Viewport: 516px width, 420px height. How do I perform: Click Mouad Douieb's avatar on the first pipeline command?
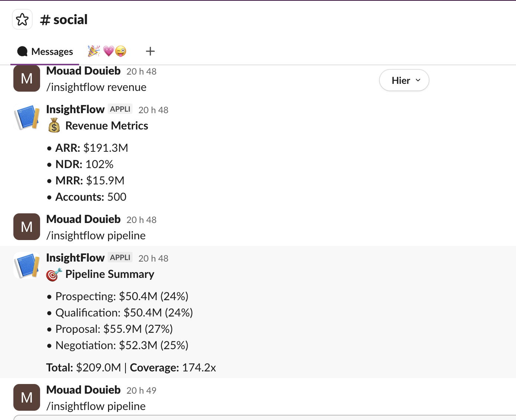[27, 227]
